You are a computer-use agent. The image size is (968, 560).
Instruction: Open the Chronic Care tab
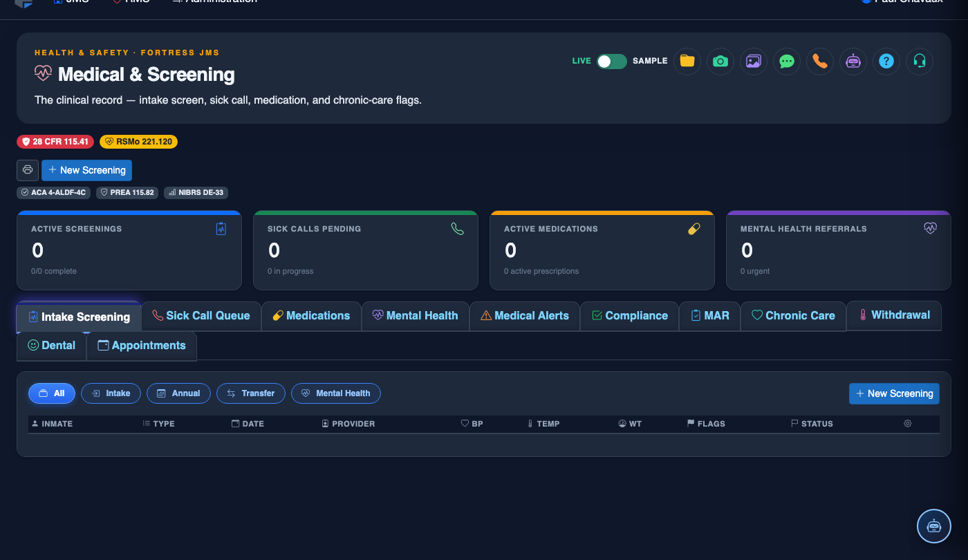pyautogui.click(x=794, y=316)
